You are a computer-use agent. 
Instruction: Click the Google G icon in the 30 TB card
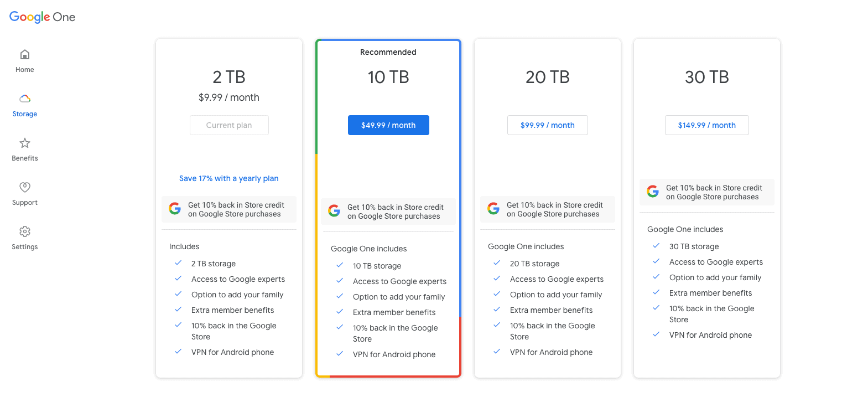653,192
